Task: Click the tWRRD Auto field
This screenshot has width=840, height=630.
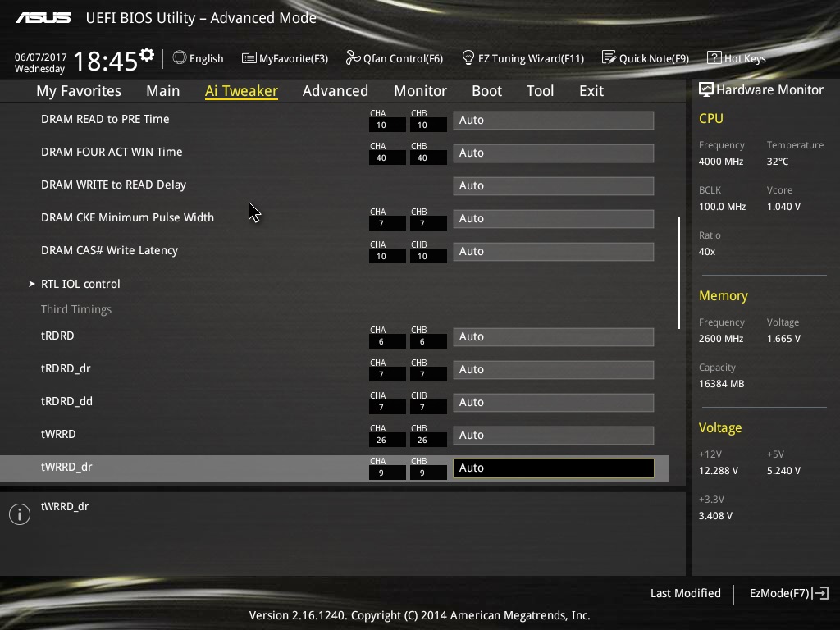Action: (x=554, y=435)
